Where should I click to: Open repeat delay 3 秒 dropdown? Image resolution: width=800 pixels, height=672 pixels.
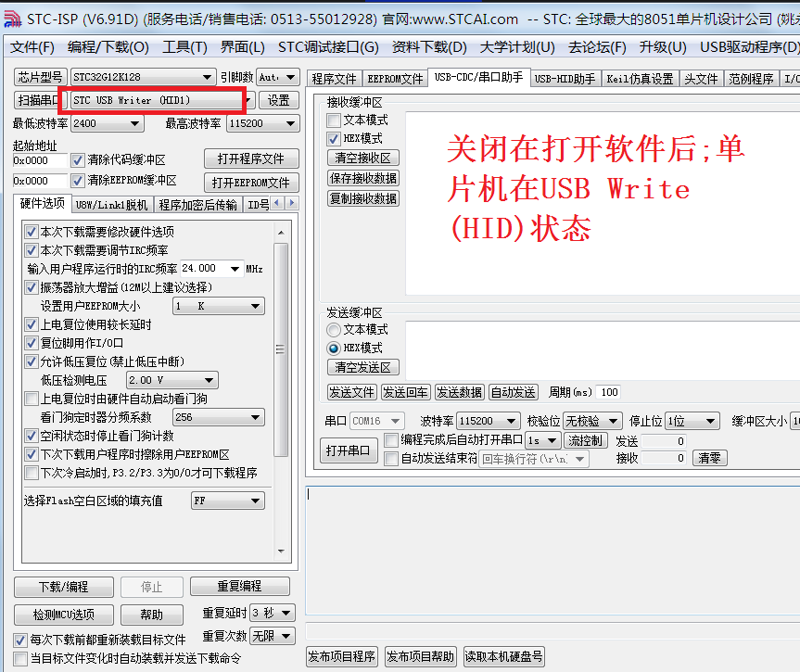[273, 613]
